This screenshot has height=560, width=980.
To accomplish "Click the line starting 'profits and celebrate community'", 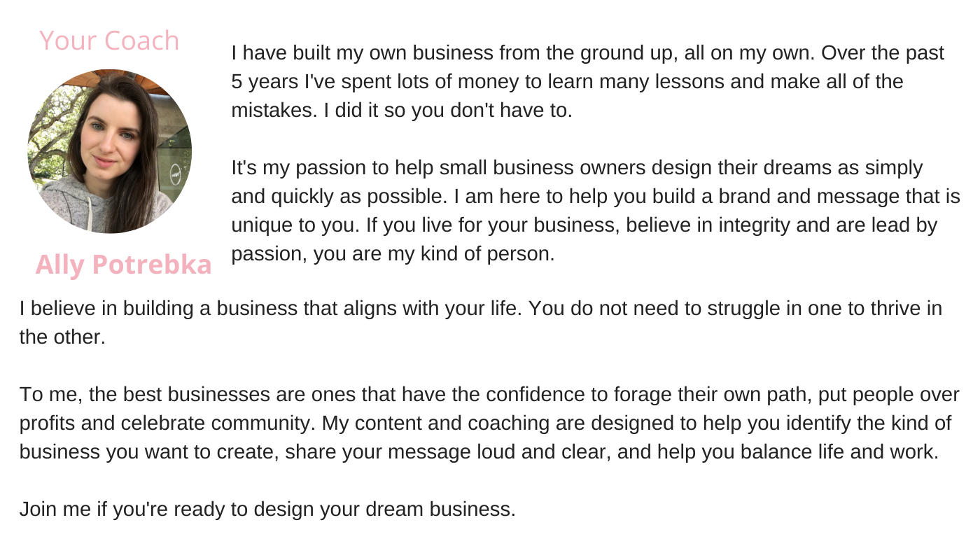I will (486, 423).
